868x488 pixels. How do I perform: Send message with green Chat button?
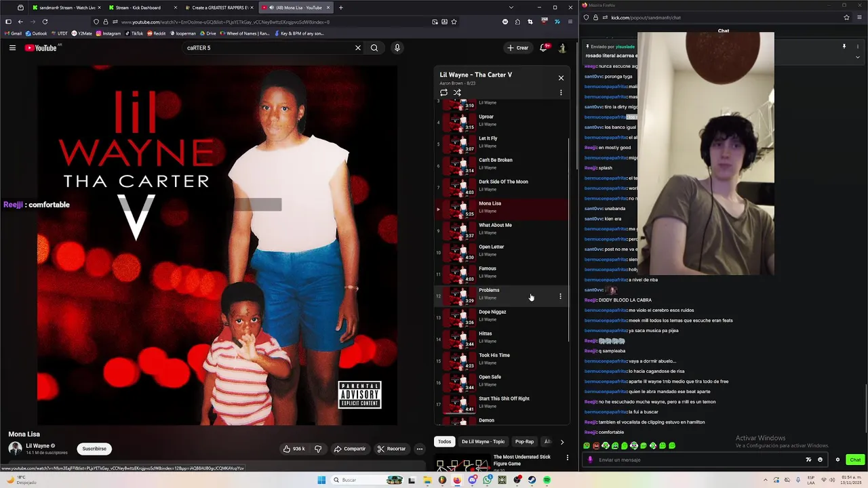coord(855,460)
